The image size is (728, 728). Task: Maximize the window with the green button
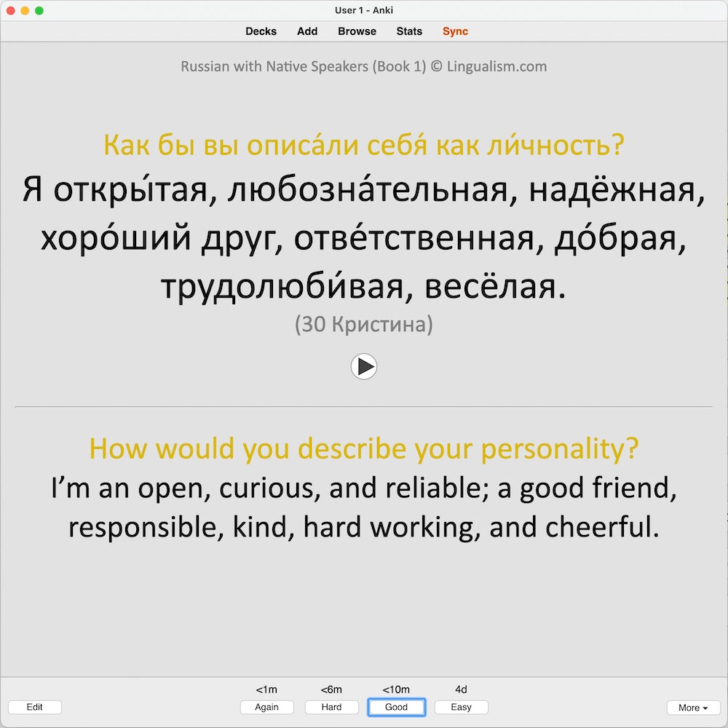pyautogui.click(x=39, y=10)
